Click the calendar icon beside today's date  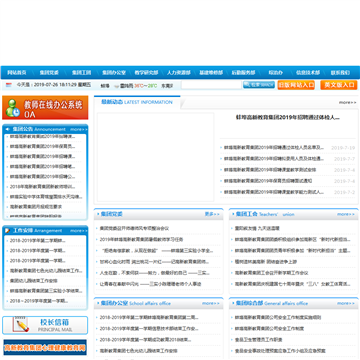pos(9,85)
